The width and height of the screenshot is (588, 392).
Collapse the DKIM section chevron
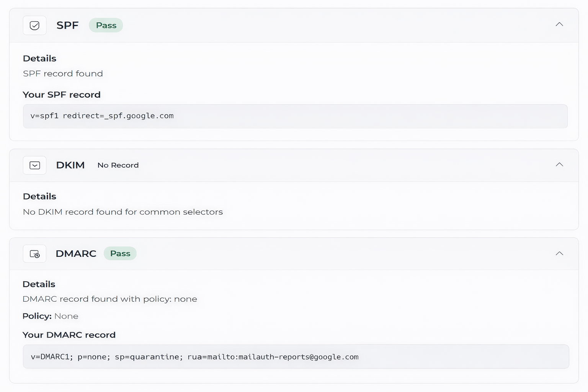(x=559, y=165)
